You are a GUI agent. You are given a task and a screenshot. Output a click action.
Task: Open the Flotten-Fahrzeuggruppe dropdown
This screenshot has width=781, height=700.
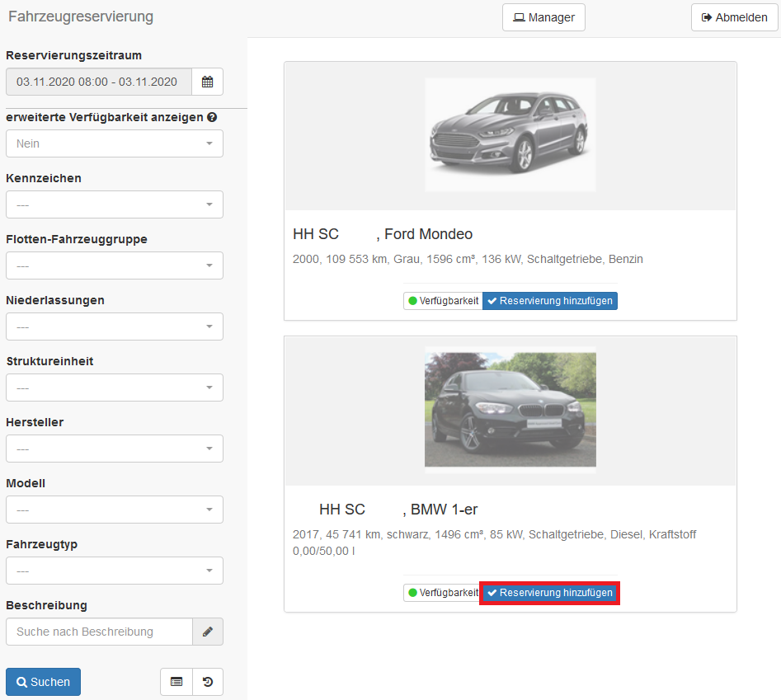click(114, 265)
